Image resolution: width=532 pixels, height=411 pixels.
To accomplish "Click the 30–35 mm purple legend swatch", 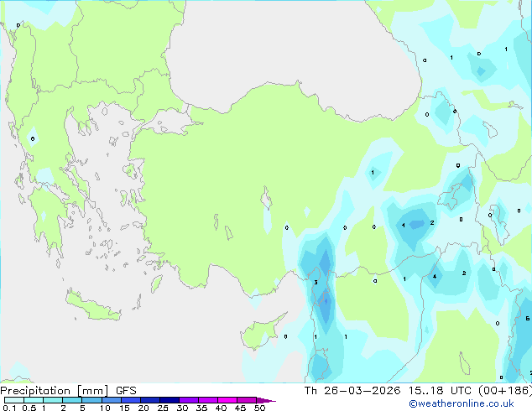I will click(189, 400).
